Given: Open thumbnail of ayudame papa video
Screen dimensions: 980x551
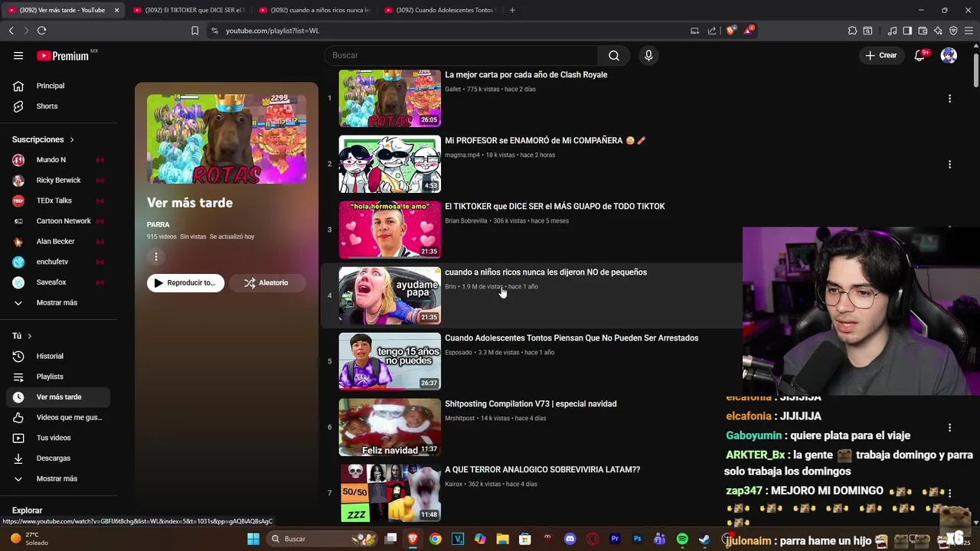Looking at the screenshot, I should [390, 295].
